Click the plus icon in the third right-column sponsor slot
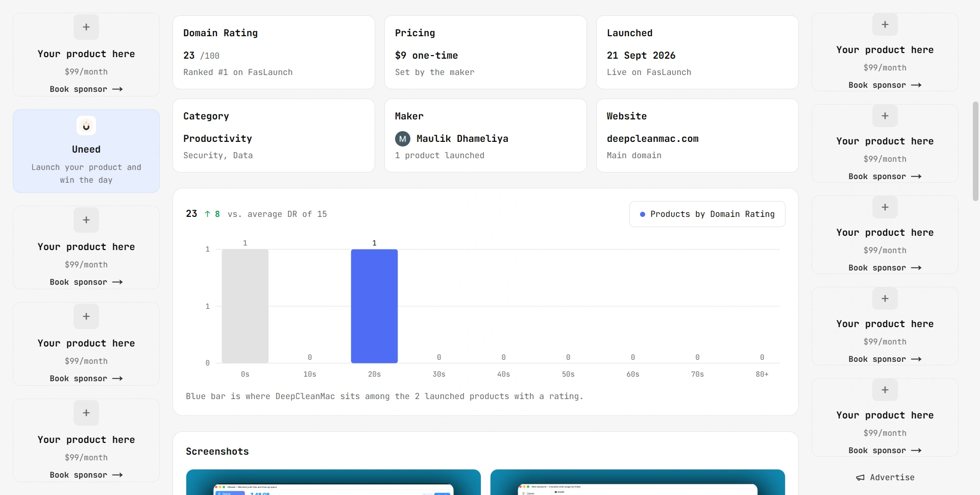The height and width of the screenshot is (495, 980). (x=885, y=207)
